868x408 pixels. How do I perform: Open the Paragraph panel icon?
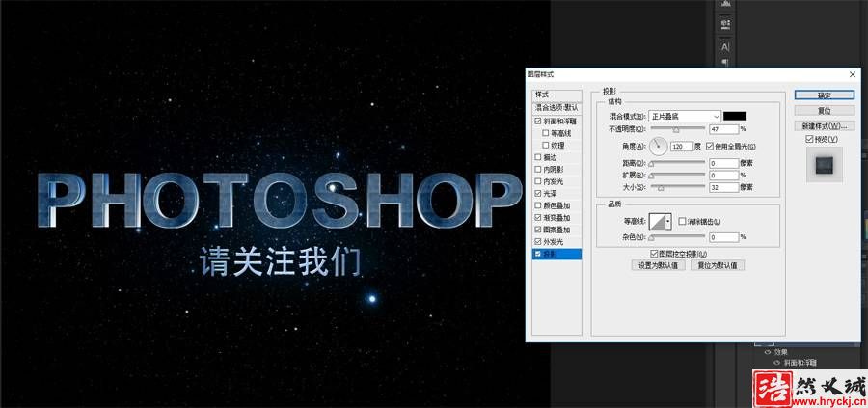click(725, 61)
